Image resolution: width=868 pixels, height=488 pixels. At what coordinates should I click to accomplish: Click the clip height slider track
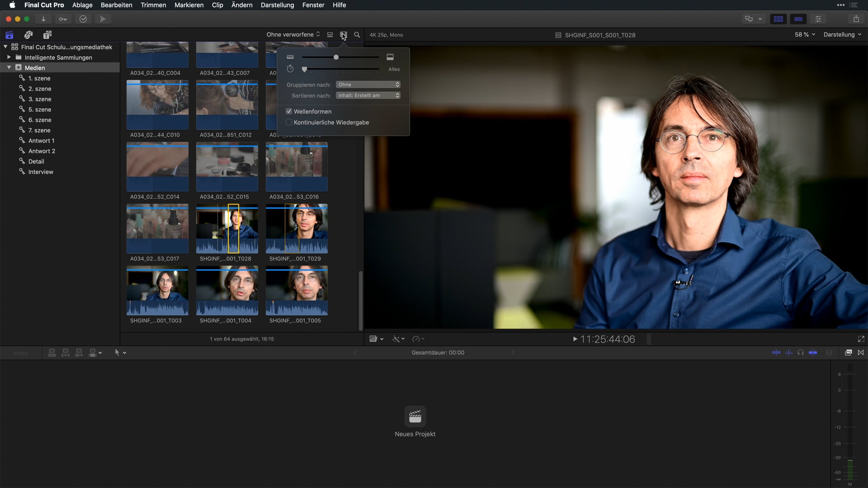(357, 57)
